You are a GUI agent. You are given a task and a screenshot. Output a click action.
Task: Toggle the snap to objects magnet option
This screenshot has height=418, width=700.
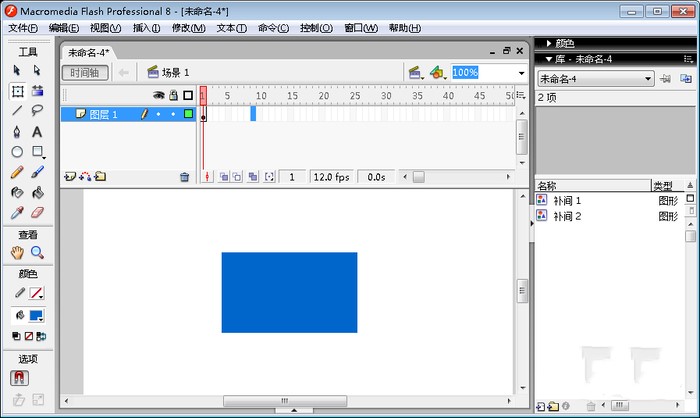click(x=18, y=378)
